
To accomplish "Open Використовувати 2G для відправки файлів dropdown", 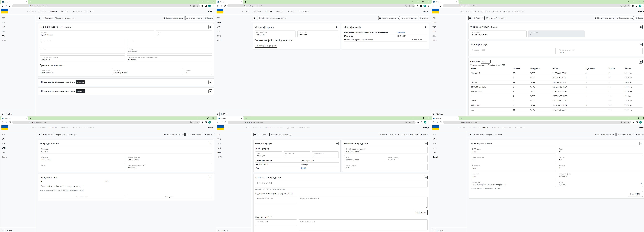I will [169, 59].
